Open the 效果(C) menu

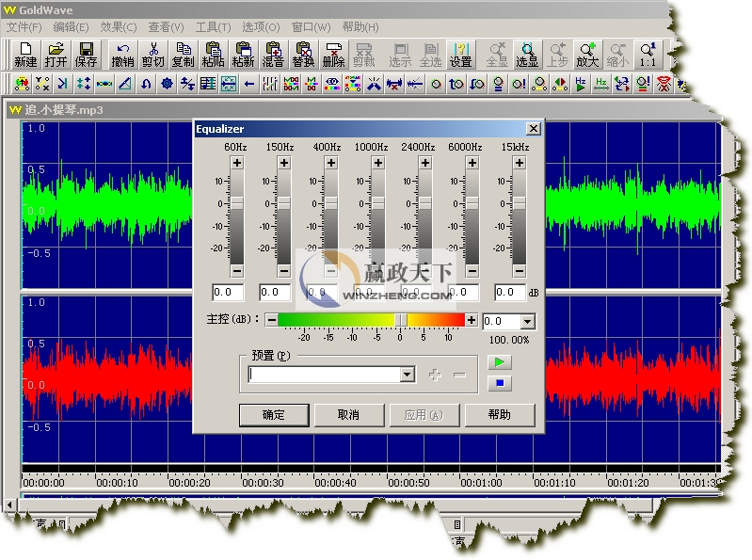tap(118, 27)
